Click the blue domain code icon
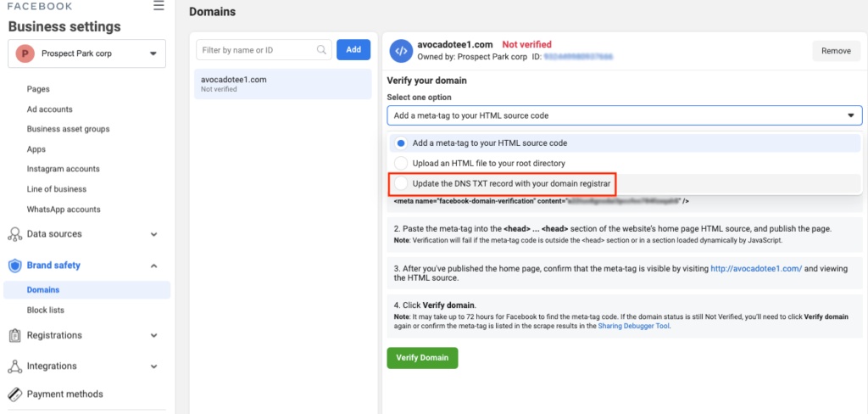The width and height of the screenshot is (868, 414). [x=401, y=50]
